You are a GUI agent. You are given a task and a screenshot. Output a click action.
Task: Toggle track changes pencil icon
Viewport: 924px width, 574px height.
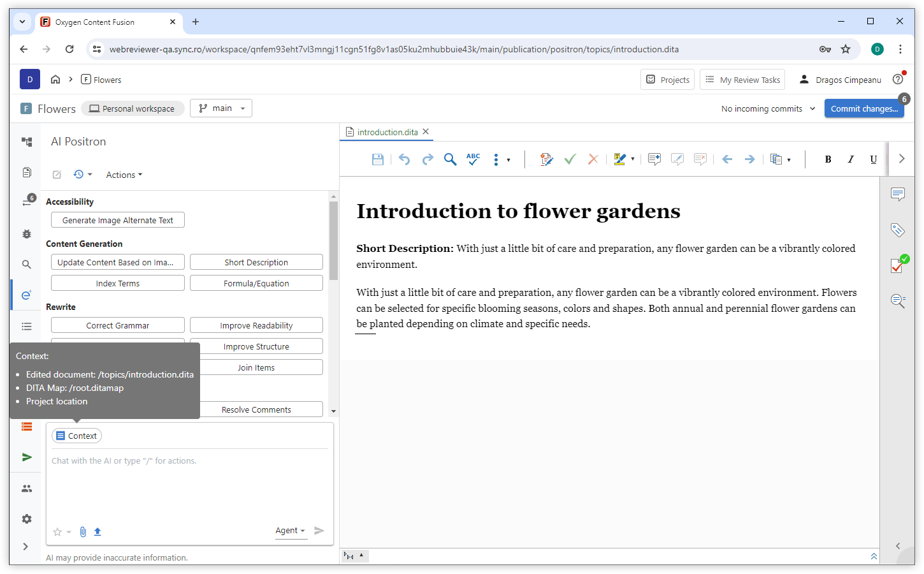click(x=546, y=159)
